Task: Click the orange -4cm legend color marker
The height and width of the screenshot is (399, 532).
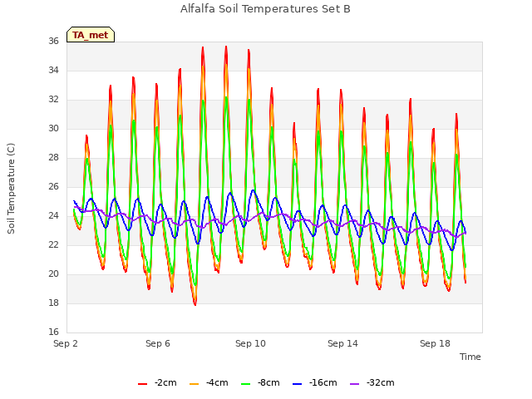Action: (x=194, y=384)
